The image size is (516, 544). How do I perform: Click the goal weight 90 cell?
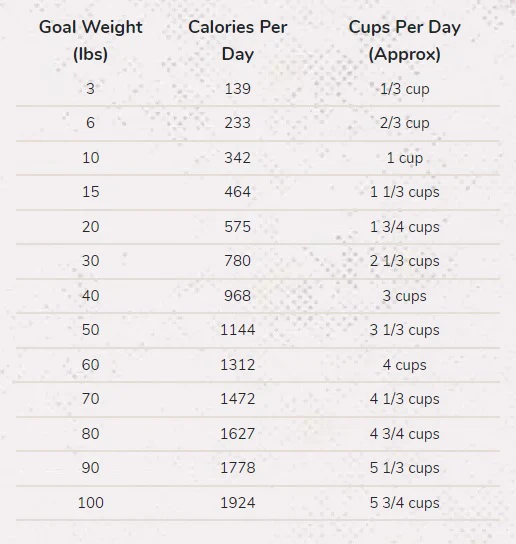91,468
